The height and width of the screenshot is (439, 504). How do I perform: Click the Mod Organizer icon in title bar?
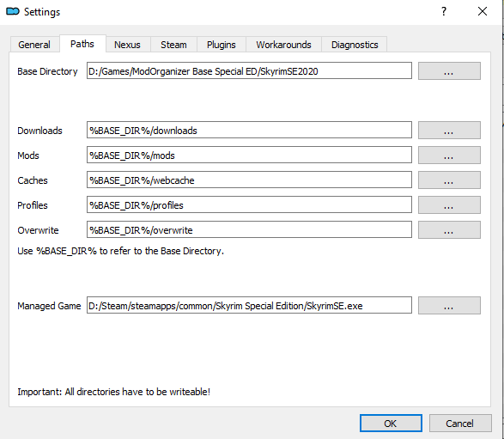tap(13, 11)
